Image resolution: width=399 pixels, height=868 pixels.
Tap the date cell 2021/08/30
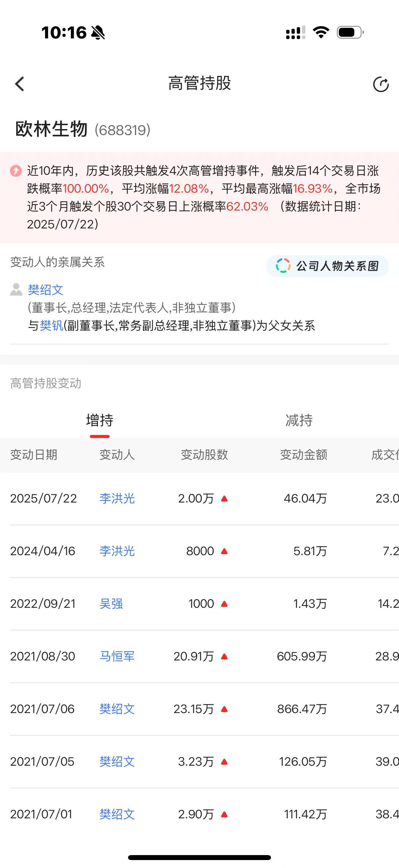tap(43, 656)
